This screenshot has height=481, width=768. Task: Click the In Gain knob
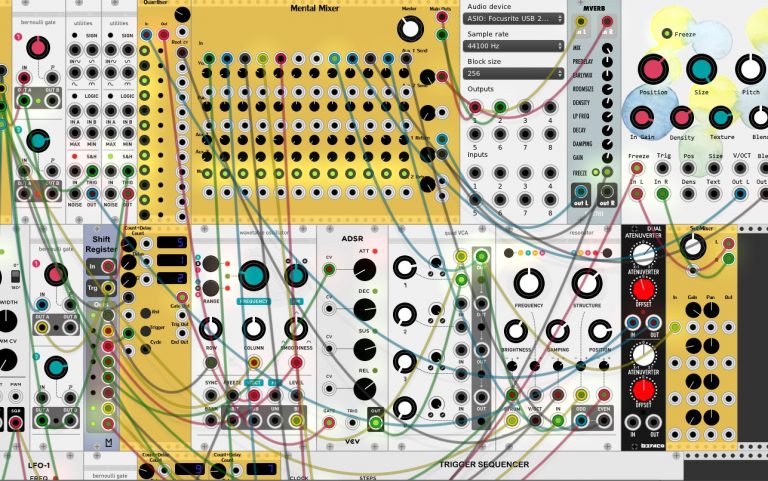click(x=641, y=118)
